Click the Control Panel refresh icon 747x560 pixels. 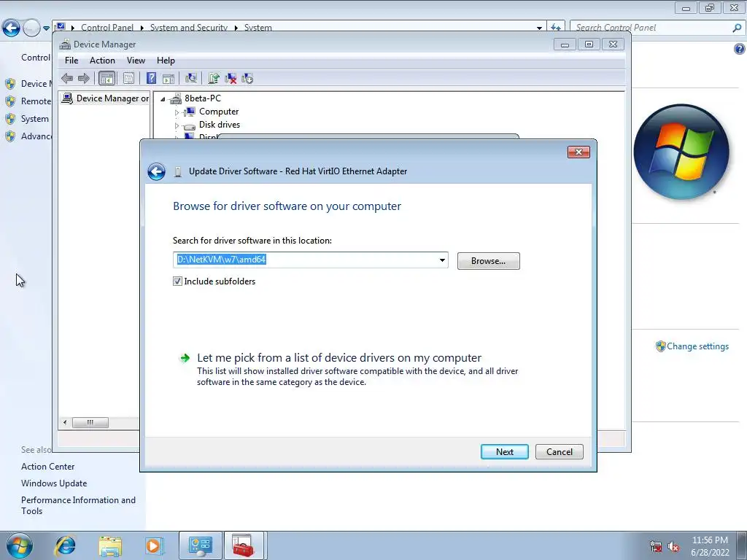pos(555,28)
